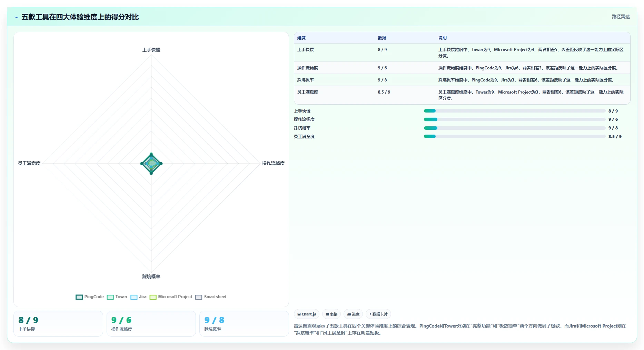Image resolution: width=644 pixels, height=350 pixels.
Task: Click the 表格 tag
Action: pos(331,314)
